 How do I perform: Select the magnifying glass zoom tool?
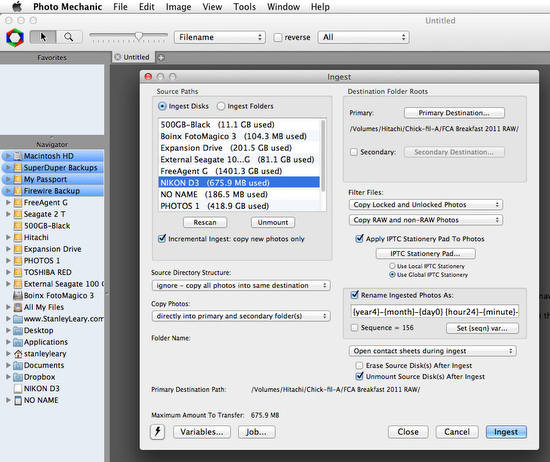pos(69,37)
